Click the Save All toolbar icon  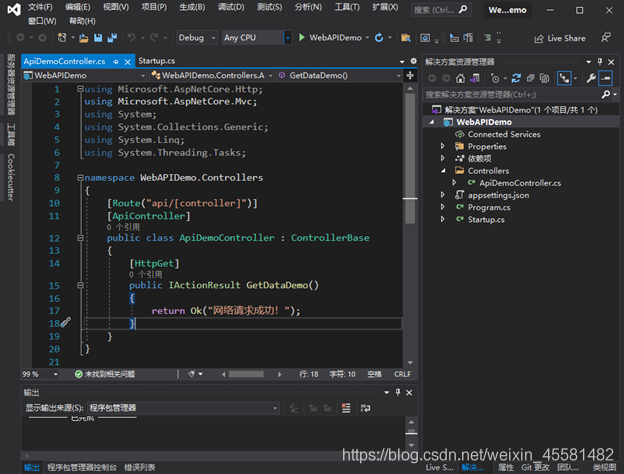[x=112, y=38]
